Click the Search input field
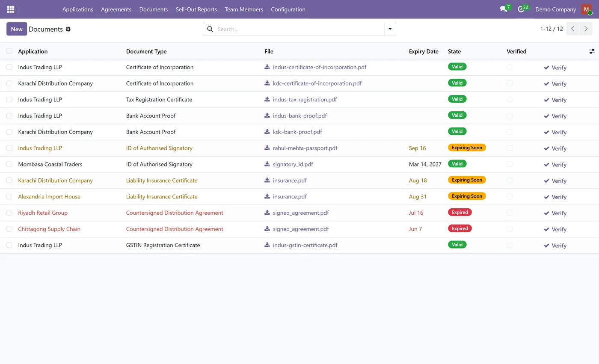Image resolution: width=599 pixels, height=364 pixels. [x=299, y=29]
